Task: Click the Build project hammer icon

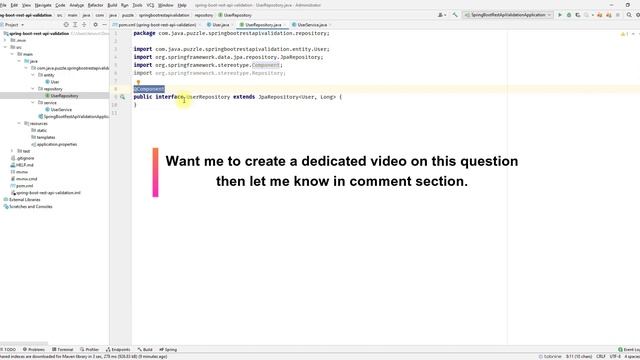Action: pyautogui.click(x=455, y=15)
